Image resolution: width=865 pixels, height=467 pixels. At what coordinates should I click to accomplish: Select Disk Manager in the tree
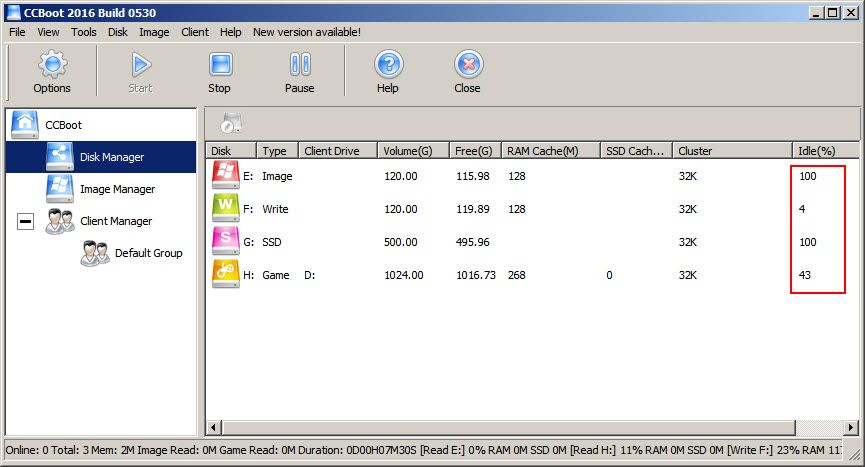pyautogui.click(x=112, y=157)
